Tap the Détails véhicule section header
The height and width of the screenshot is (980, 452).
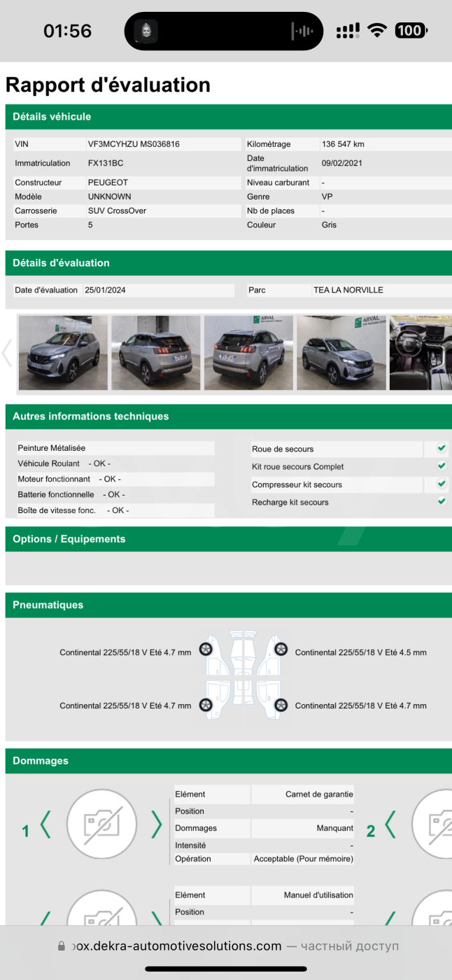pos(229,117)
